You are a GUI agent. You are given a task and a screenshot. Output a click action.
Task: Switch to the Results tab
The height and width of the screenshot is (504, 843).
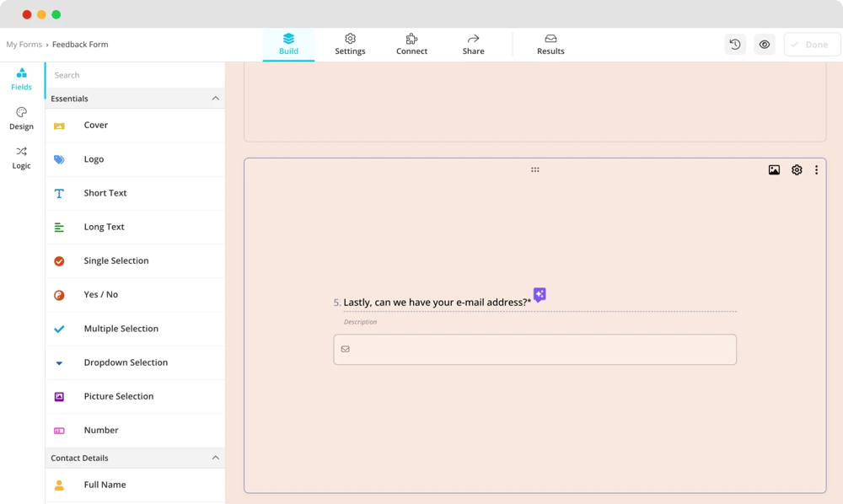(550, 45)
